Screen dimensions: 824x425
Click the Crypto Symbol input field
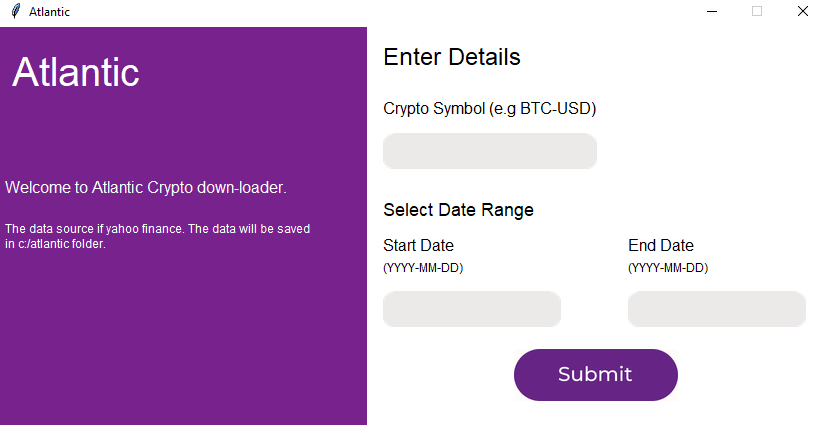(x=490, y=151)
